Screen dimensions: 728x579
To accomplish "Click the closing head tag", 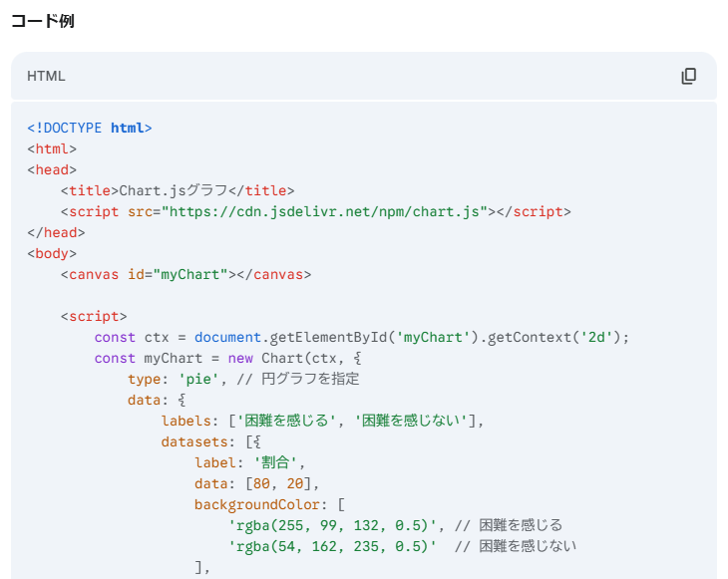I will pos(52,232).
